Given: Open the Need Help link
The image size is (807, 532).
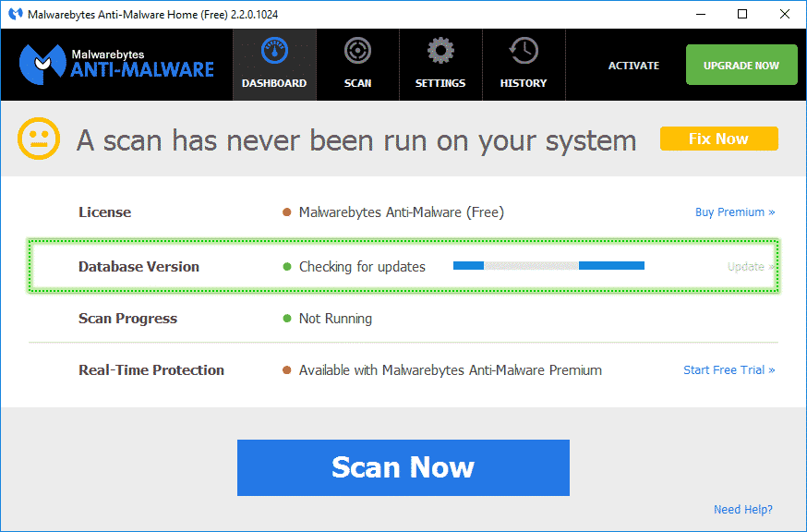Looking at the screenshot, I should coord(742,510).
